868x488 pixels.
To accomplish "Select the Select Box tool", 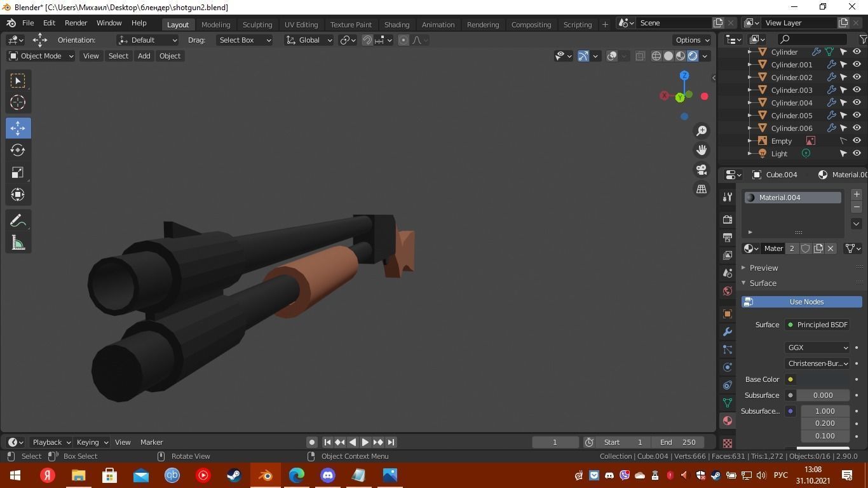I will [18, 81].
